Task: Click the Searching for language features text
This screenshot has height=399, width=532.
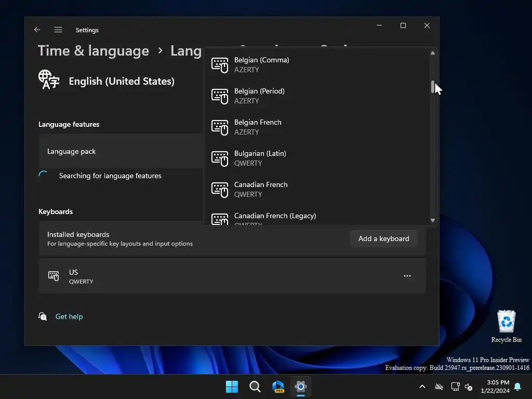Action: tap(110, 176)
